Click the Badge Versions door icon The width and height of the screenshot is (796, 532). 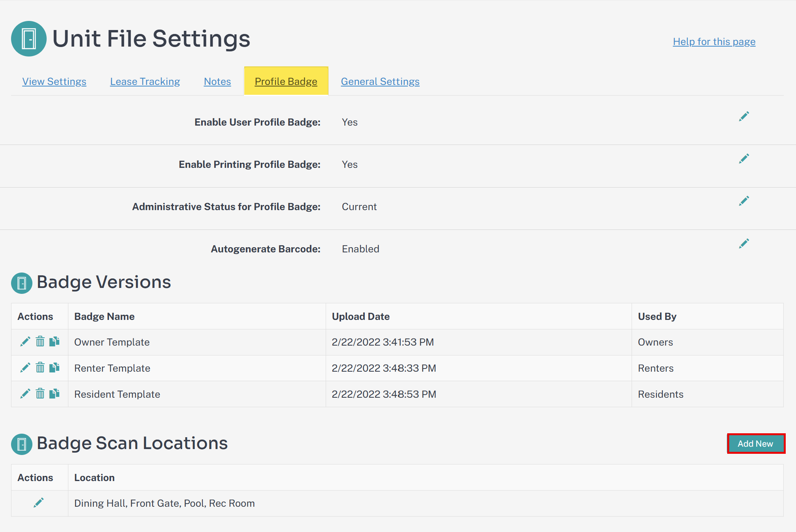22,283
